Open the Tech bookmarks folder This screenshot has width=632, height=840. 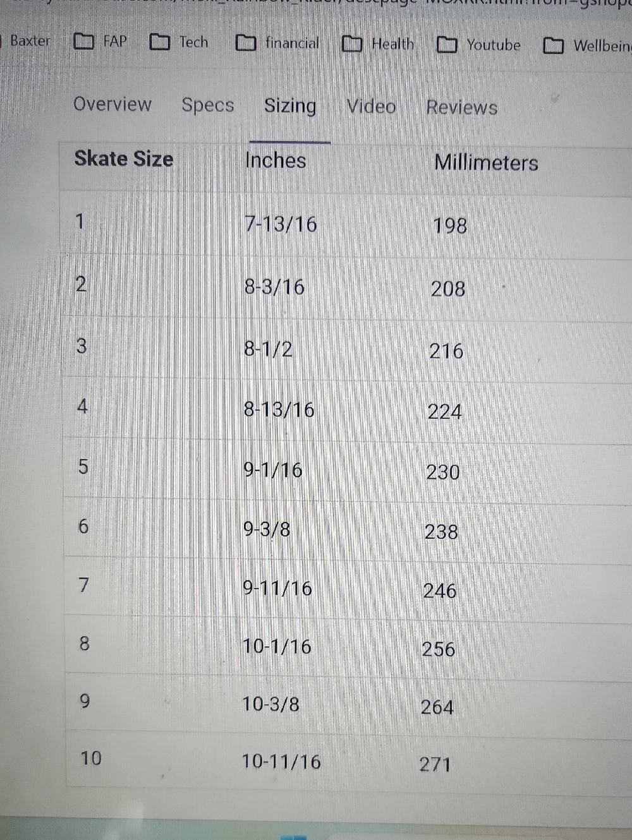(x=179, y=42)
